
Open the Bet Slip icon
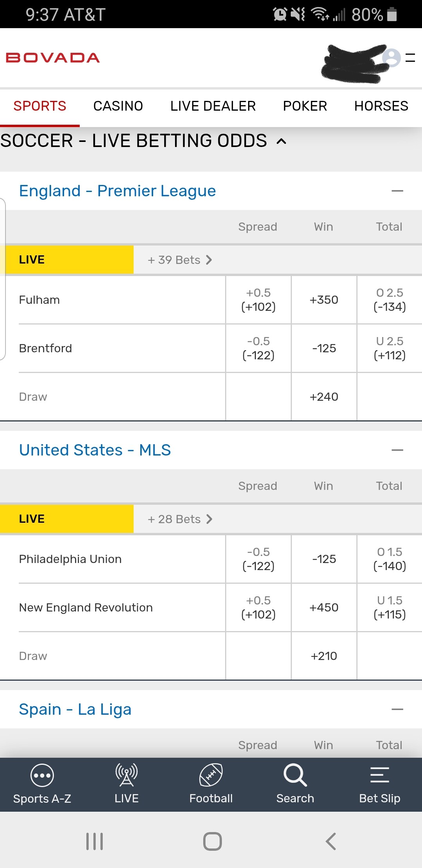coord(379,776)
